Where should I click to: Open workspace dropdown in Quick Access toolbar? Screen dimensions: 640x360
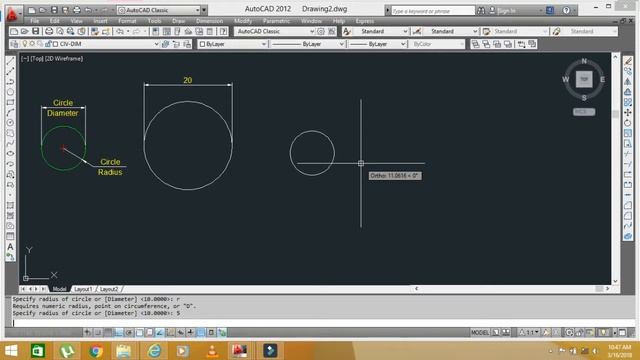coord(198,10)
